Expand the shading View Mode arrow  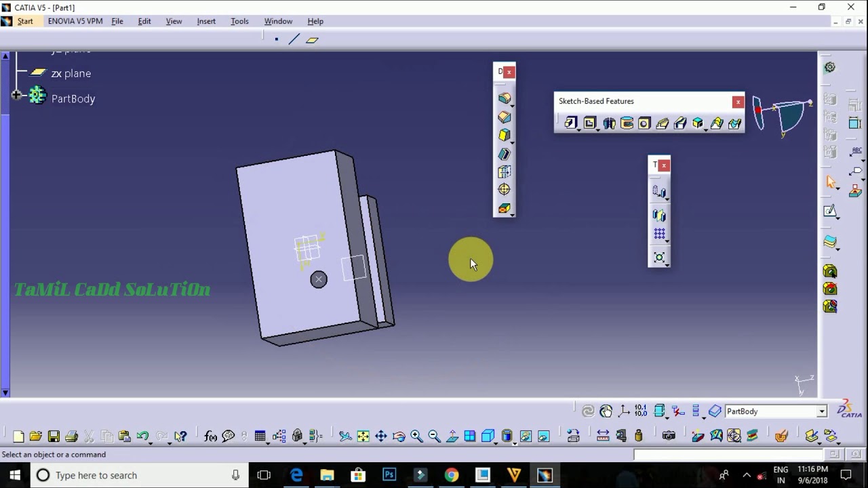(x=515, y=443)
